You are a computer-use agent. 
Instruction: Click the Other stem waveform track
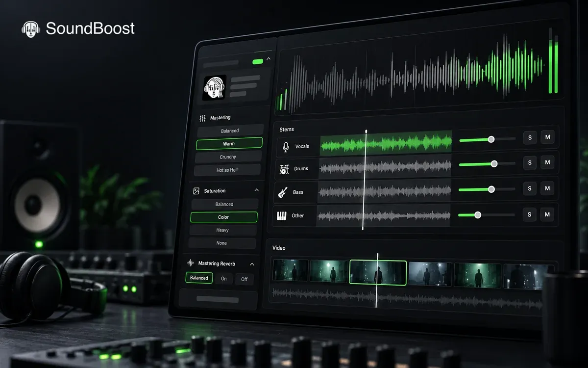383,215
